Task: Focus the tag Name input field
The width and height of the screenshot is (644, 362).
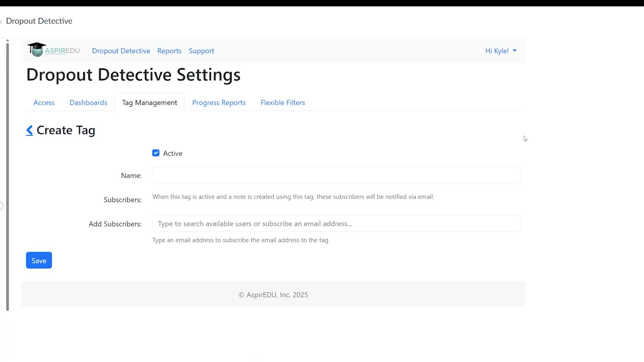Action: 336,175
